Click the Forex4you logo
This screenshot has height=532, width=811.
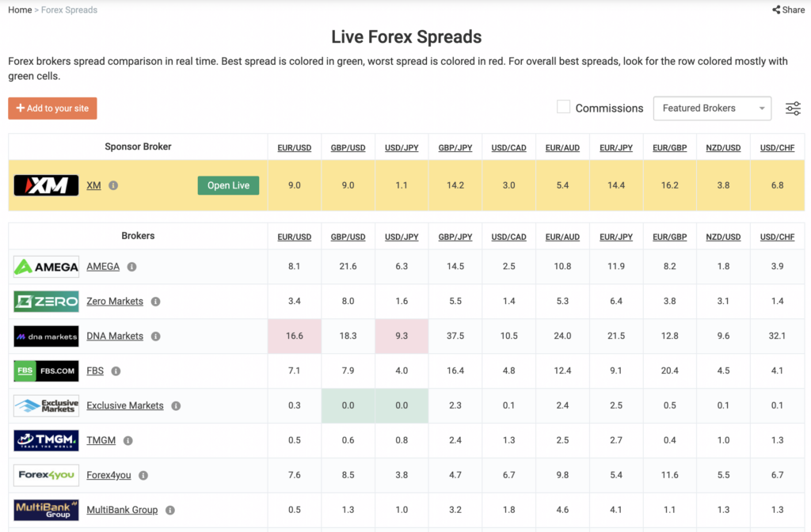[46, 475]
